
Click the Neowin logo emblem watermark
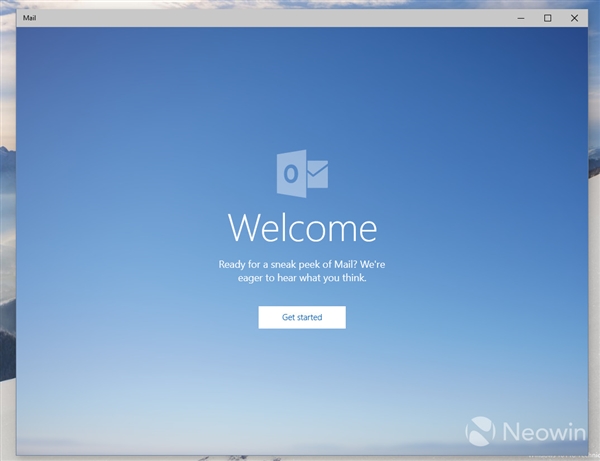coord(482,431)
